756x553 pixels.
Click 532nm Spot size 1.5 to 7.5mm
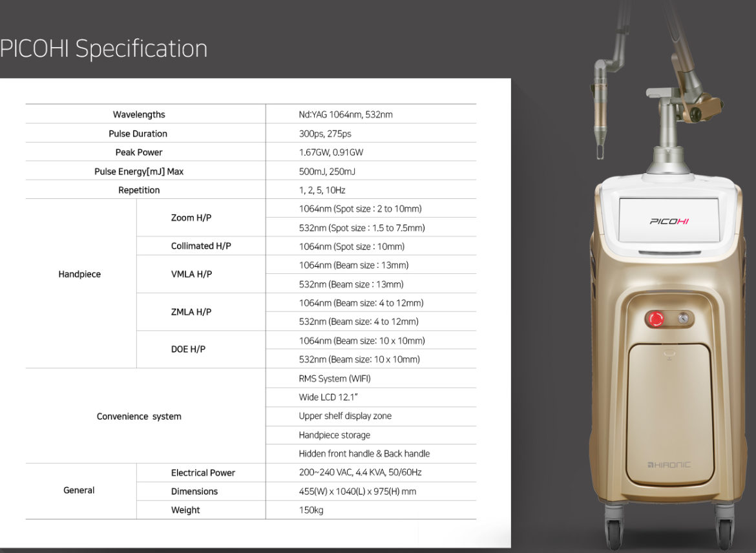pos(362,227)
